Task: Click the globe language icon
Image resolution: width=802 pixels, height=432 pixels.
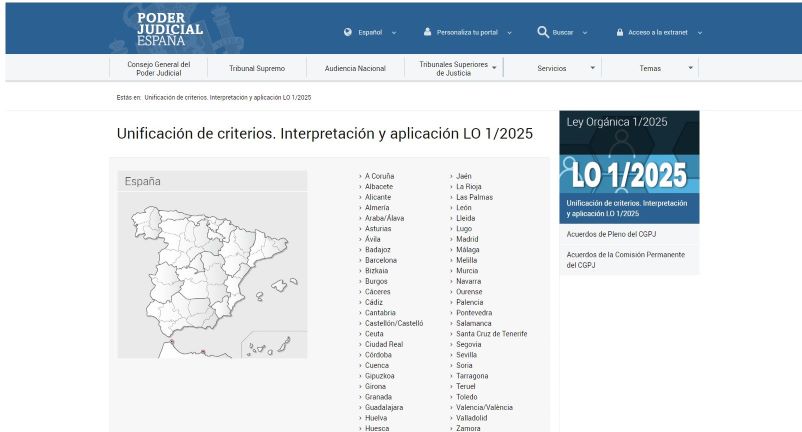Action: (x=347, y=32)
